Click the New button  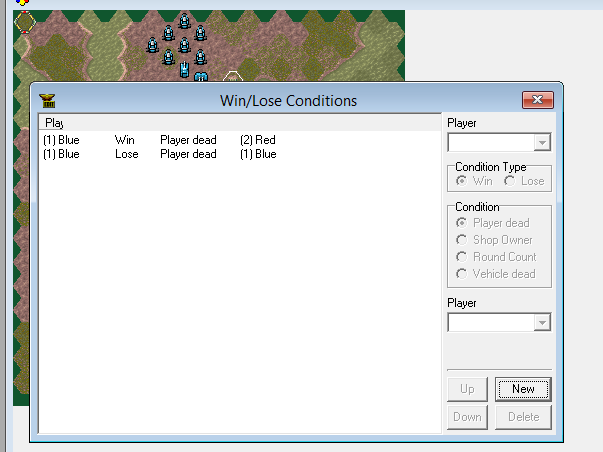click(x=523, y=389)
